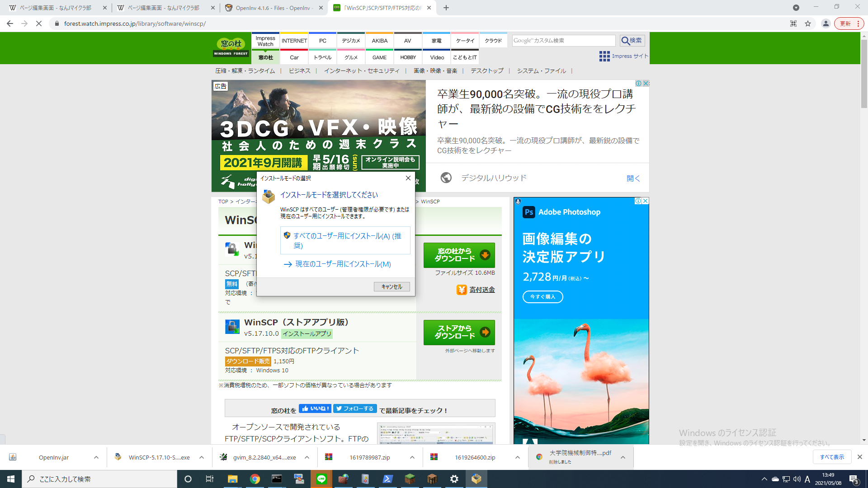
Task: Open the Chrome menu (three dots)
Action: (x=858, y=23)
